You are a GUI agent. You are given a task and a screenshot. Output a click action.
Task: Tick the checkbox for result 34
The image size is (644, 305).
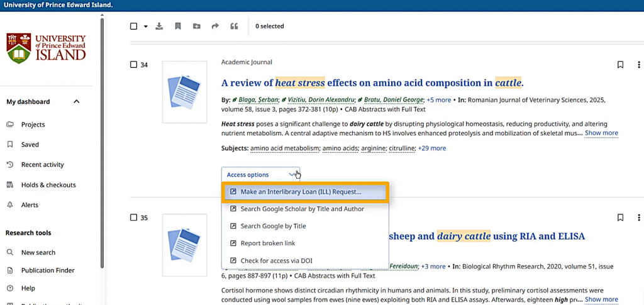tap(133, 65)
